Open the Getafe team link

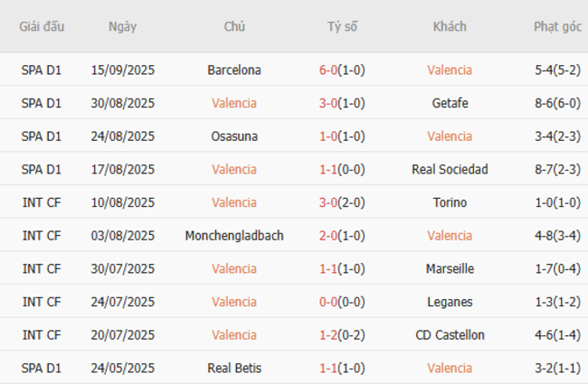450,103
